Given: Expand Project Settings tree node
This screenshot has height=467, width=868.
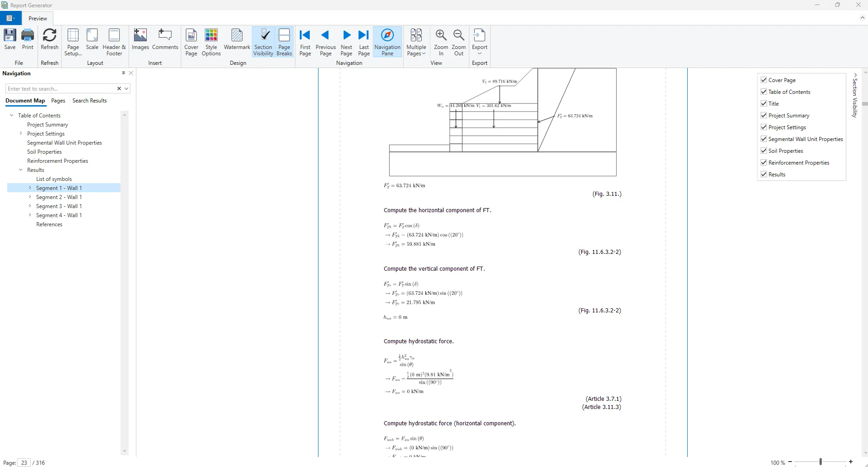Looking at the screenshot, I should point(21,133).
